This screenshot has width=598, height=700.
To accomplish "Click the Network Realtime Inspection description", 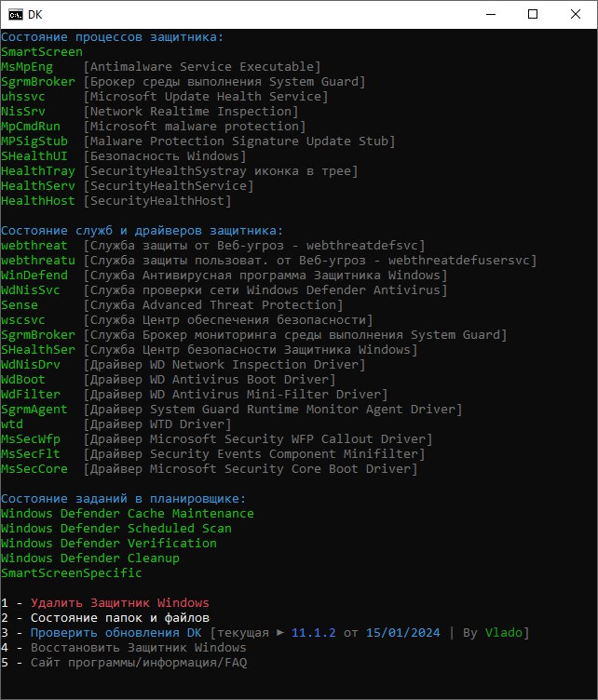I will pyautogui.click(x=191, y=112).
